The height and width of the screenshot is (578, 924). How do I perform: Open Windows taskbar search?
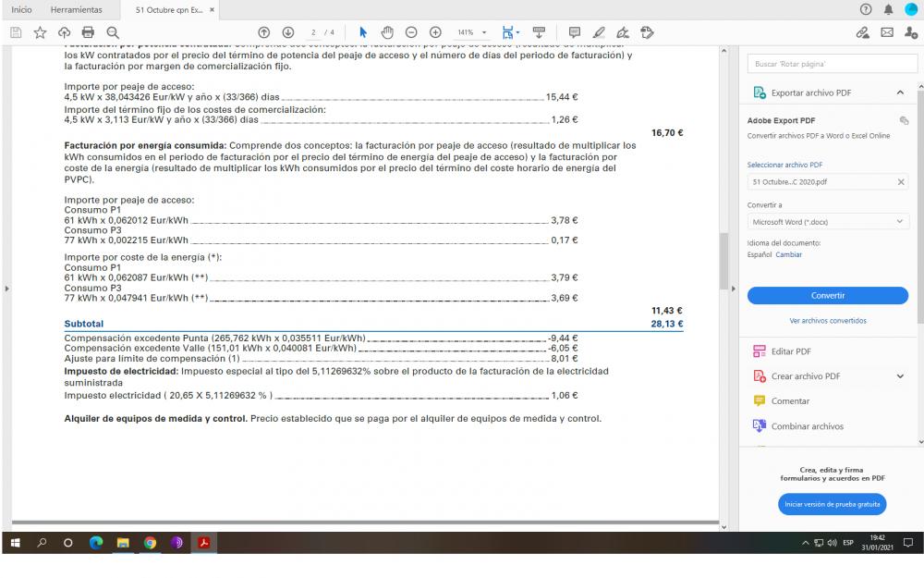point(42,543)
